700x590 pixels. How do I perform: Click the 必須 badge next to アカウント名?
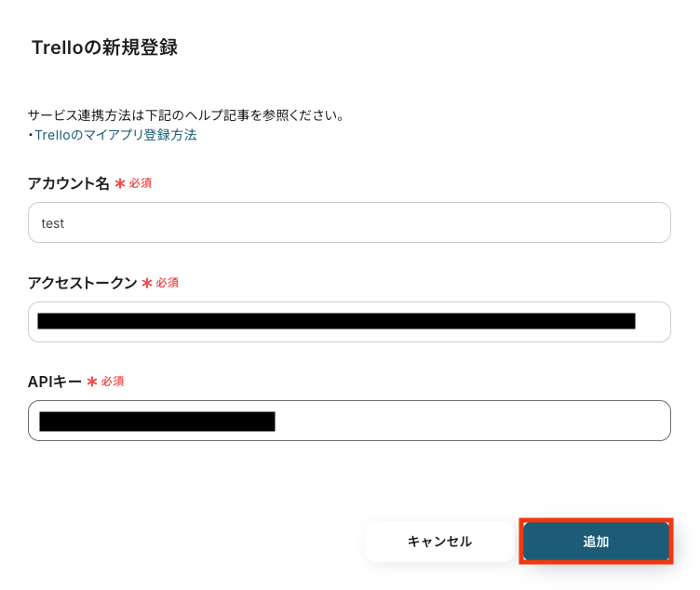(x=141, y=183)
